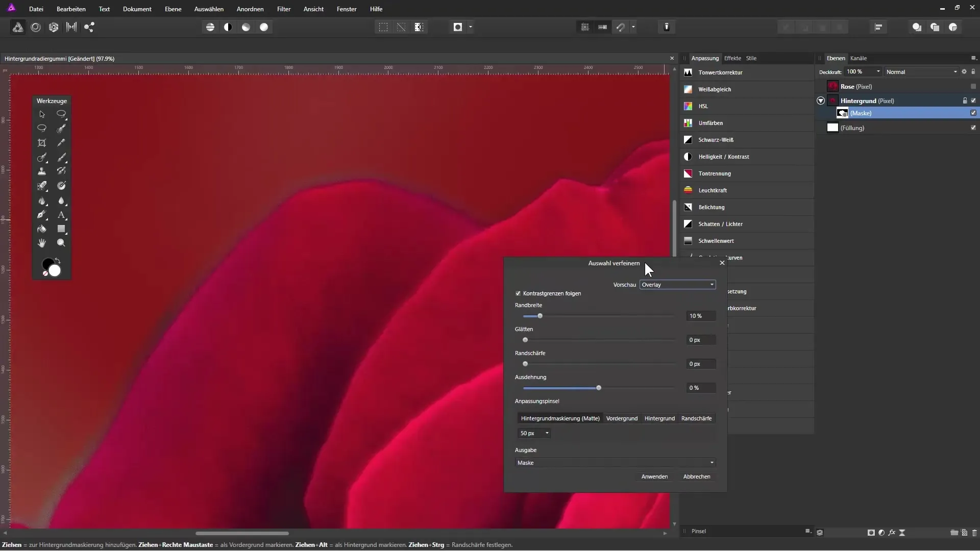Open the Datei menu
Screen dimensions: 980x551
pyautogui.click(x=36, y=9)
